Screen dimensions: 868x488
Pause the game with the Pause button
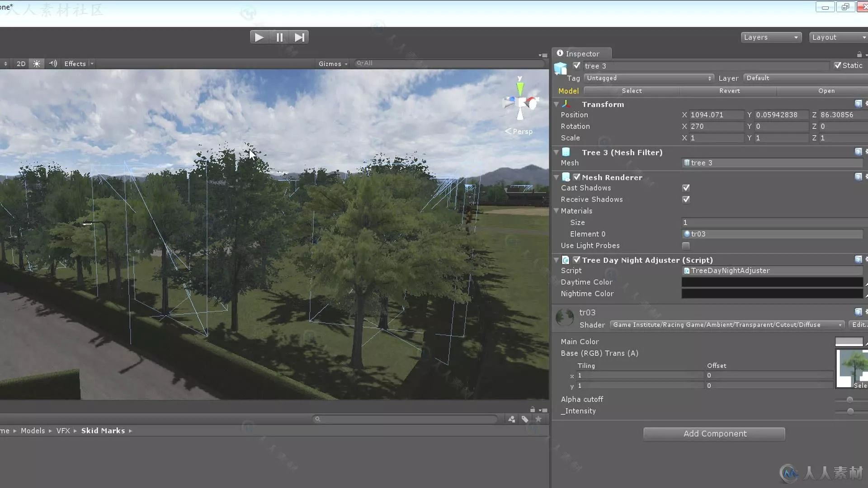(x=279, y=37)
